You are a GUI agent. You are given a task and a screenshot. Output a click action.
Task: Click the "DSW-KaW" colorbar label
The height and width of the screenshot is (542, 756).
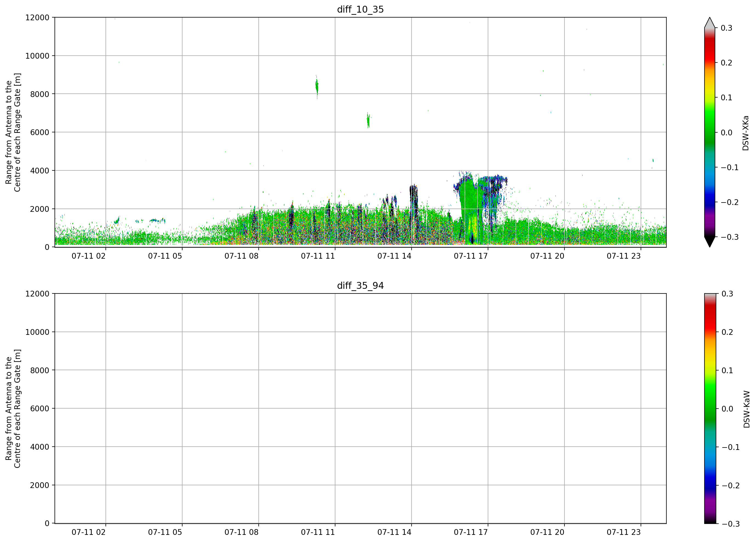pyautogui.click(x=746, y=409)
